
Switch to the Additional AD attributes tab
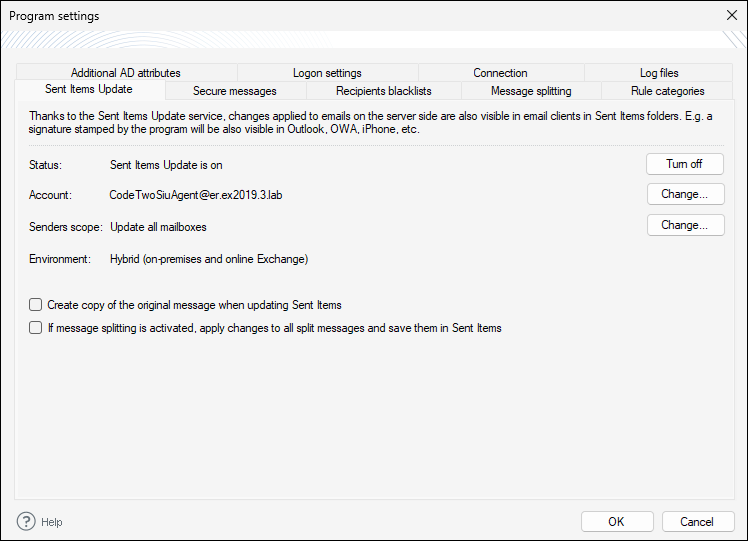[126, 73]
